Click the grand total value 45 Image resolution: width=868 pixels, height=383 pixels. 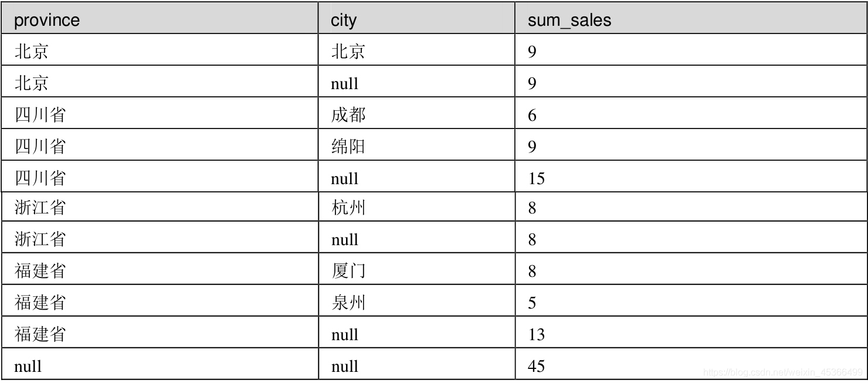pos(536,367)
